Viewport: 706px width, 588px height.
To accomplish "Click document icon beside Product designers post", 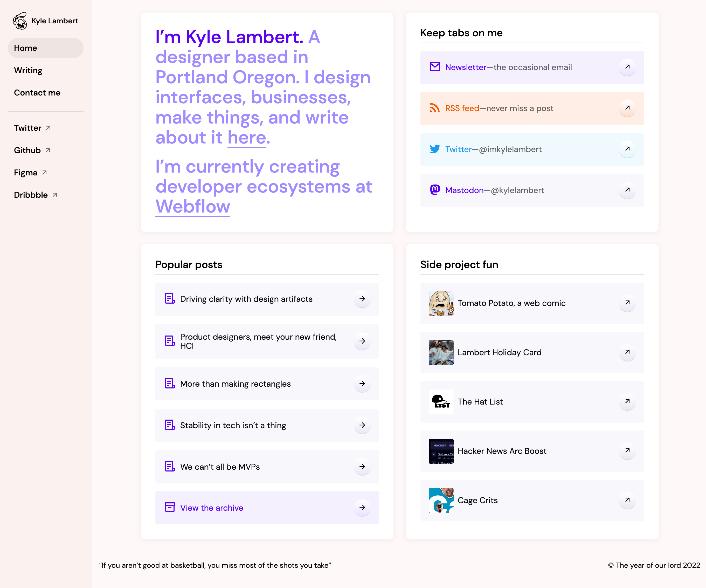I will click(170, 341).
